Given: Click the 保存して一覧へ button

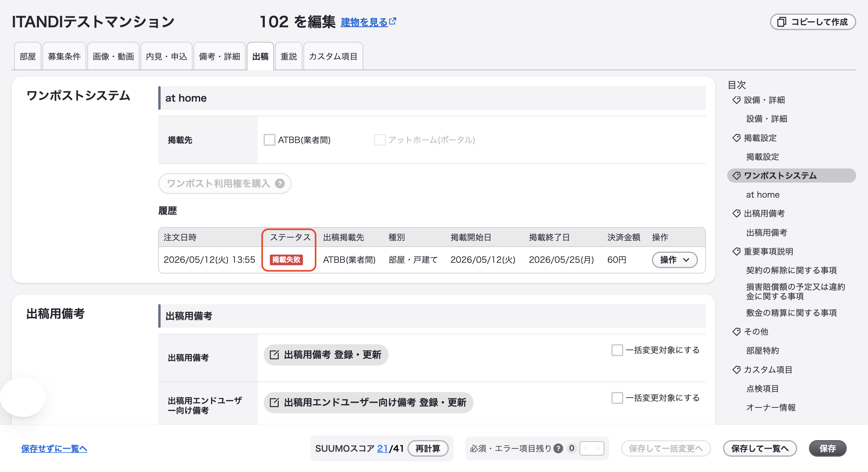Looking at the screenshot, I should [x=760, y=449].
